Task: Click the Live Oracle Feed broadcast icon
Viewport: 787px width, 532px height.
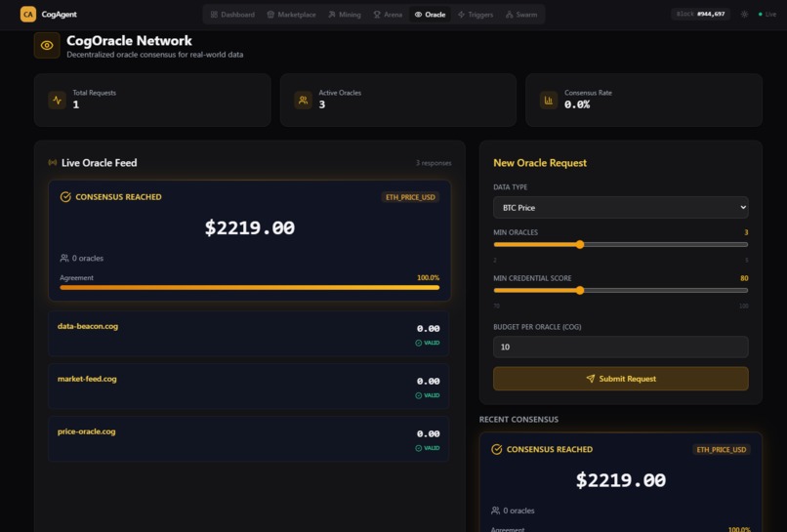Action: (52, 162)
